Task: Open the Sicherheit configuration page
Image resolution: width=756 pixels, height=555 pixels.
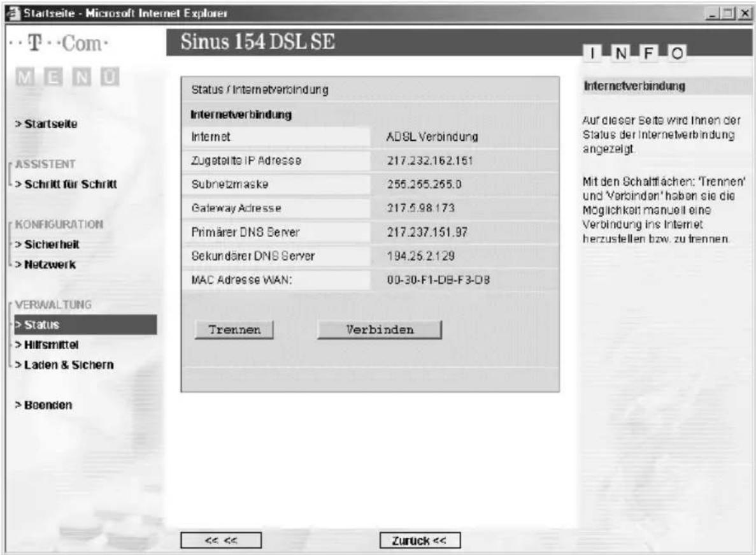Action: pyautogui.click(x=47, y=245)
